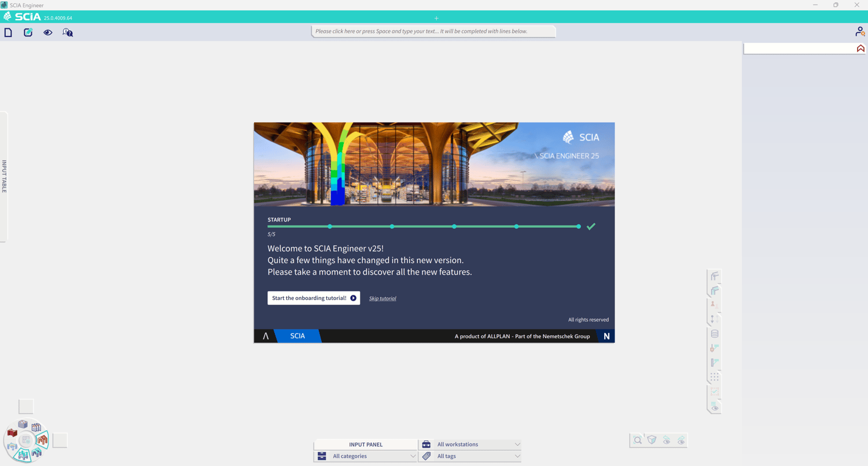
Task: Click the Allplan logo in the splash footer
Action: tap(266, 336)
